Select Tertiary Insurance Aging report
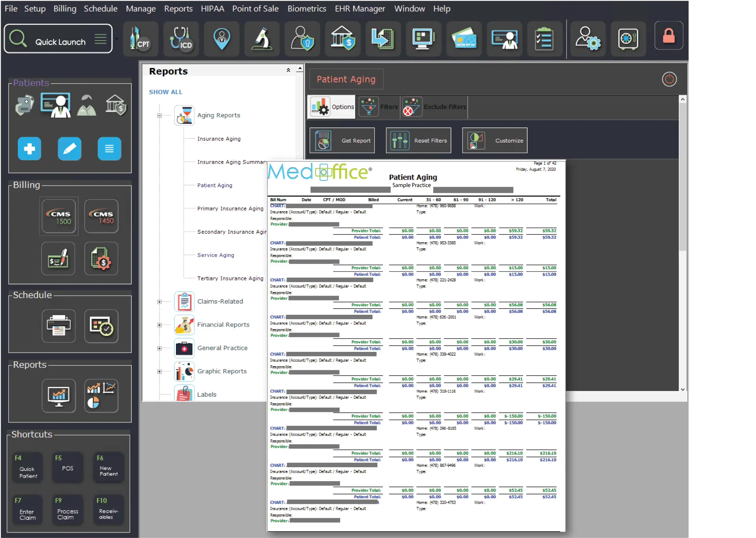This screenshot has width=756, height=538. 230,278
